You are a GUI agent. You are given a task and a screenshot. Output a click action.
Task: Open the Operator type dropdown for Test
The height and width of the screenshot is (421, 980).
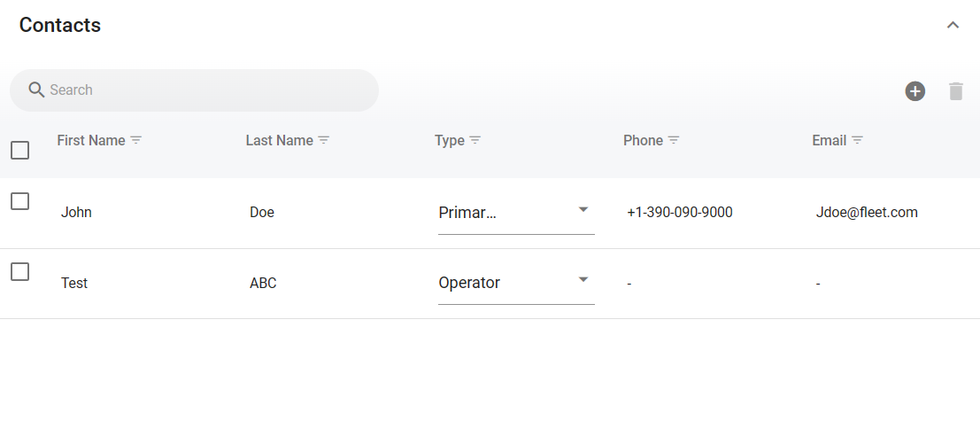(x=516, y=283)
